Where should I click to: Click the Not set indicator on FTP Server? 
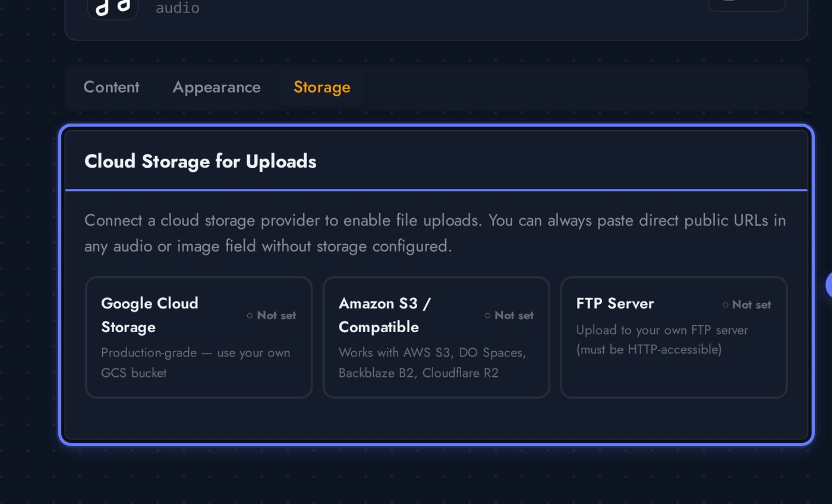coord(746,305)
